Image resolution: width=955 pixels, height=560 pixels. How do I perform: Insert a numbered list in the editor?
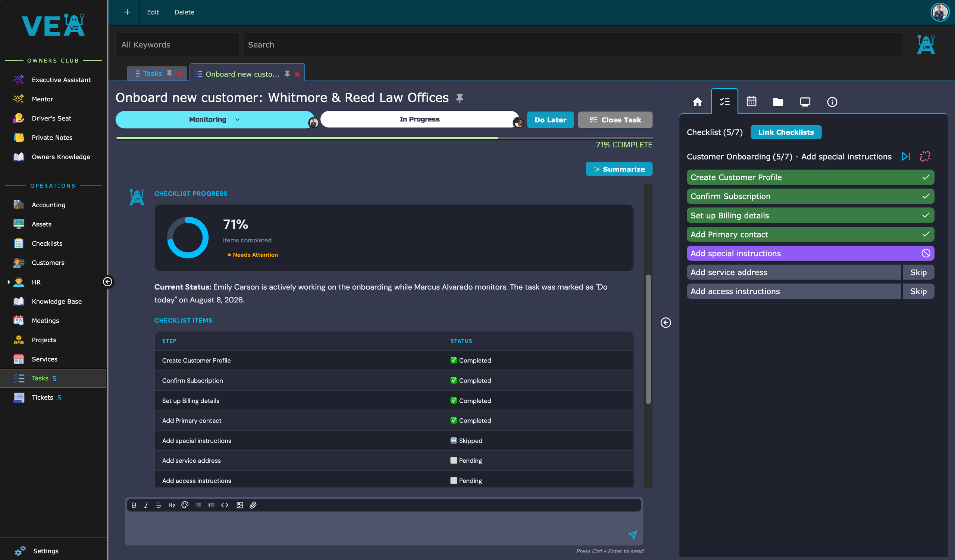click(212, 505)
